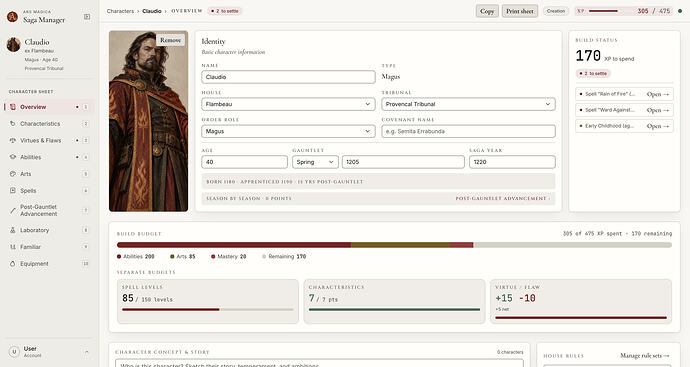Image resolution: width=690 pixels, height=367 pixels.
Task: Click the "2 to settle" badge in Build Status
Action: [x=593, y=73]
